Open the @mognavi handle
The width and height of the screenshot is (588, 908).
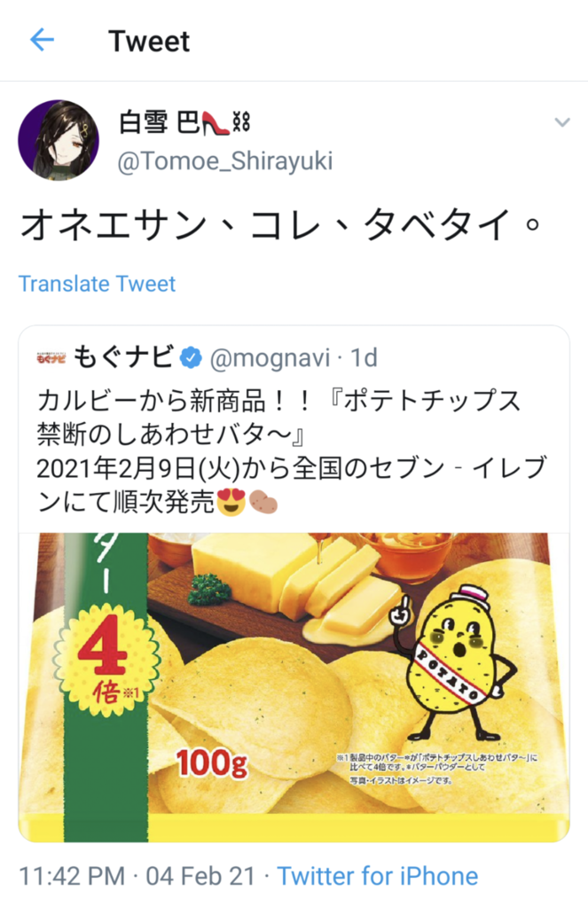click(x=270, y=358)
